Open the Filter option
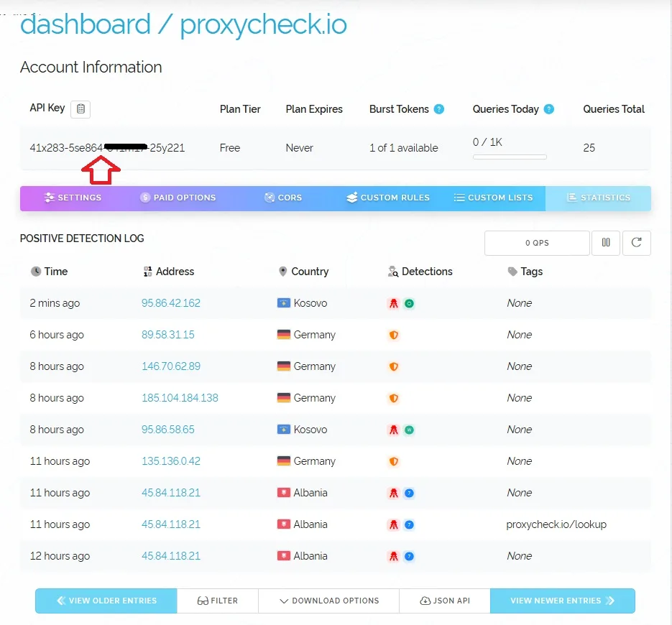 218,601
